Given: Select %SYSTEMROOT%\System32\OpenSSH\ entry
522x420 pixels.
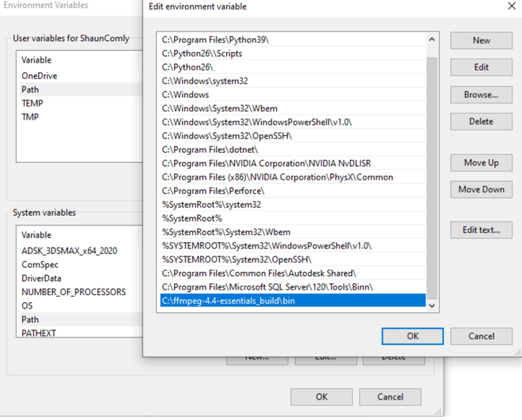Looking at the screenshot, I should point(293,259).
